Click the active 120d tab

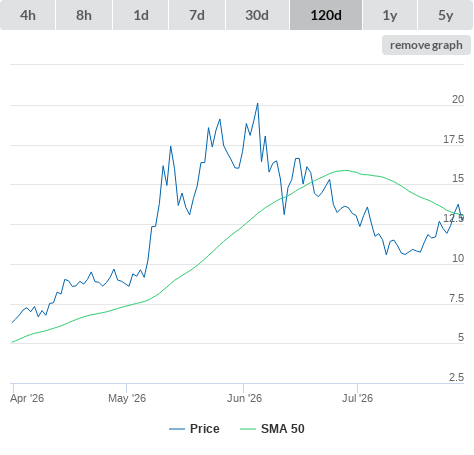pos(326,15)
